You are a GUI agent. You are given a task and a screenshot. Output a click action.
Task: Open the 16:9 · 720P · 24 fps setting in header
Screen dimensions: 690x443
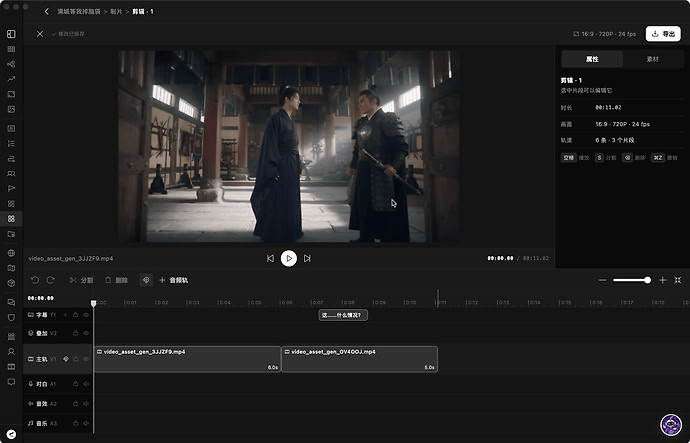click(605, 34)
